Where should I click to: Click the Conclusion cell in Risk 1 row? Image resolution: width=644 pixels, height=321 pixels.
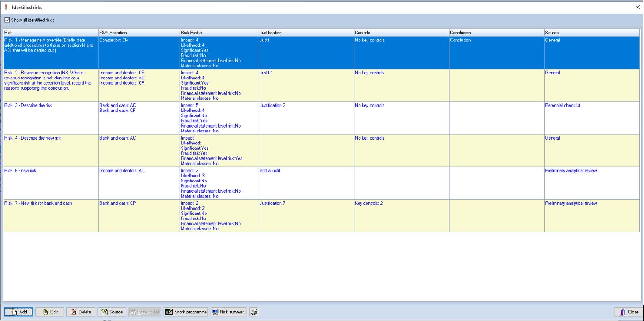pyautogui.click(x=496, y=53)
